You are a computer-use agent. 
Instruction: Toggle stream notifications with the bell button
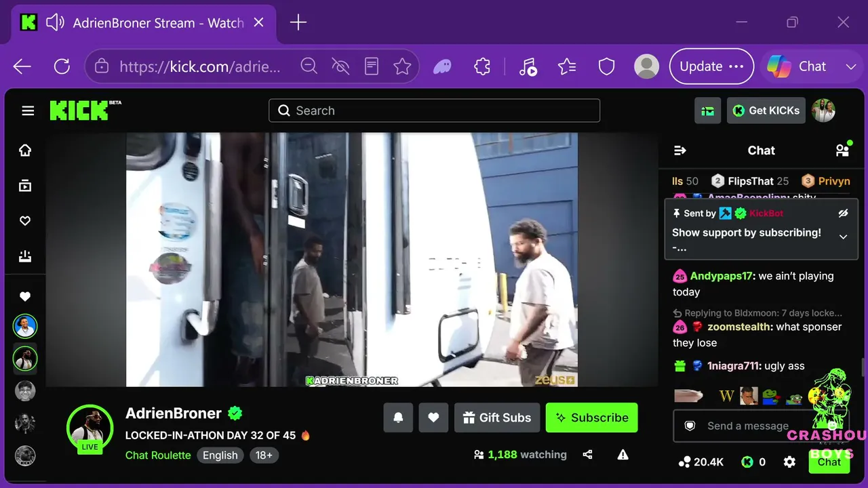(398, 418)
